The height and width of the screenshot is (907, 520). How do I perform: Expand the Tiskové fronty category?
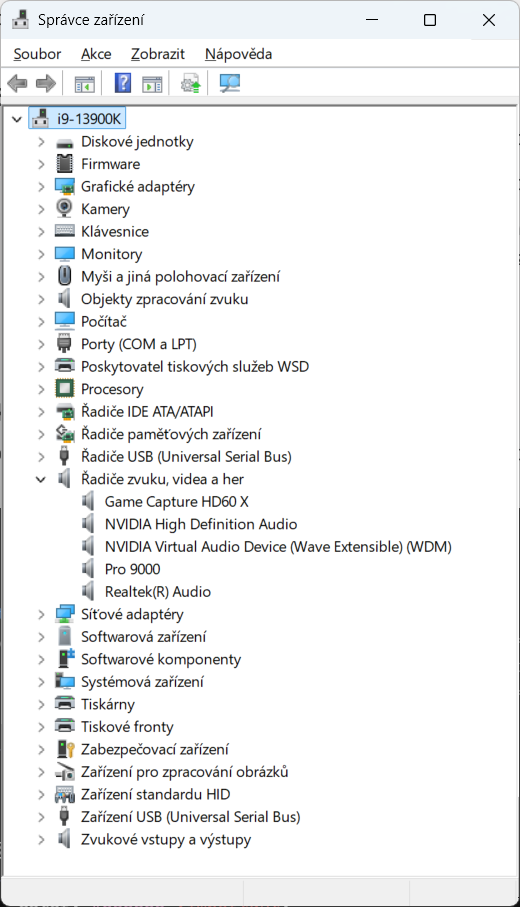click(41, 727)
